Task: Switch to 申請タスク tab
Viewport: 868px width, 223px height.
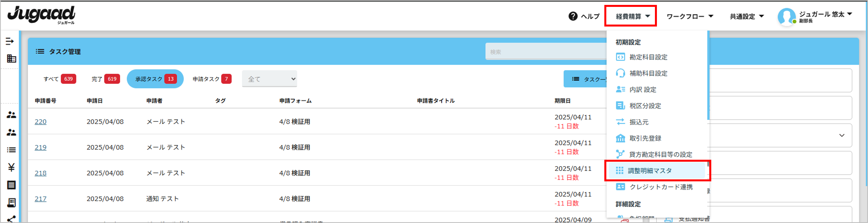Action: point(212,79)
